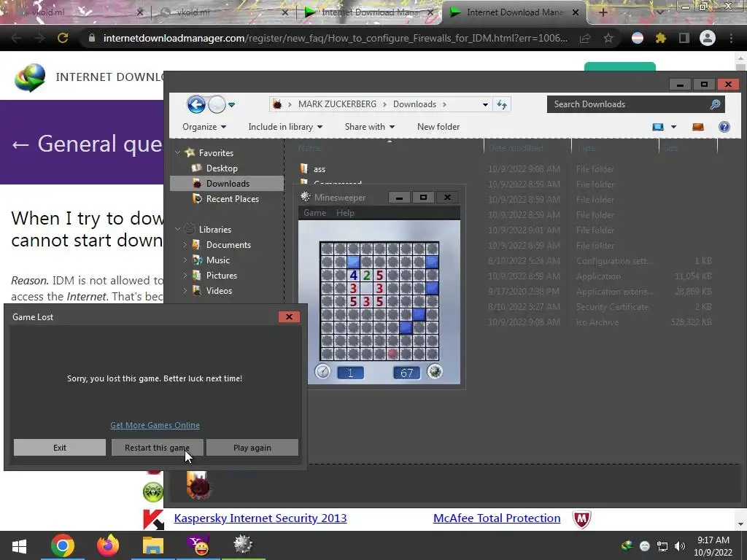Select the Music library icon
This screenshot has width=747, height=560.
pyautogui.click(x=197, y=260)
